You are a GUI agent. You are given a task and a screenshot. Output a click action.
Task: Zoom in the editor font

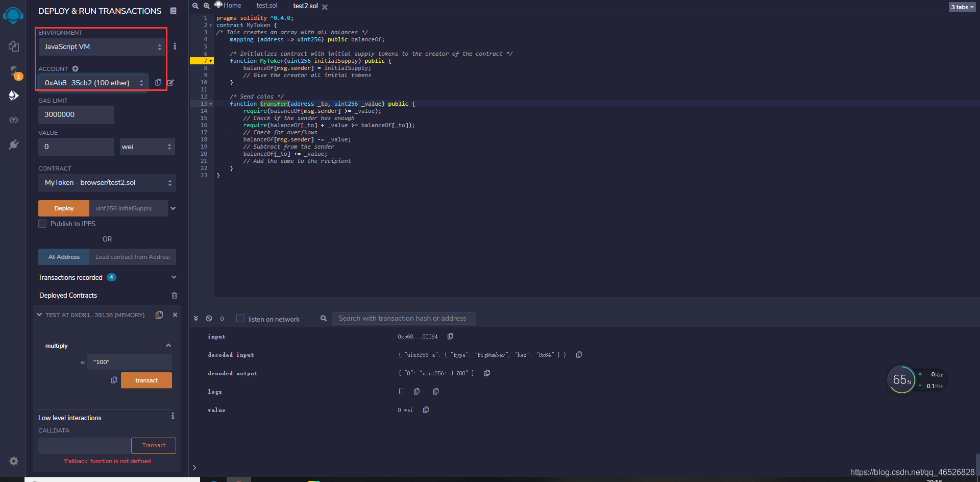[x=207, y=6]
